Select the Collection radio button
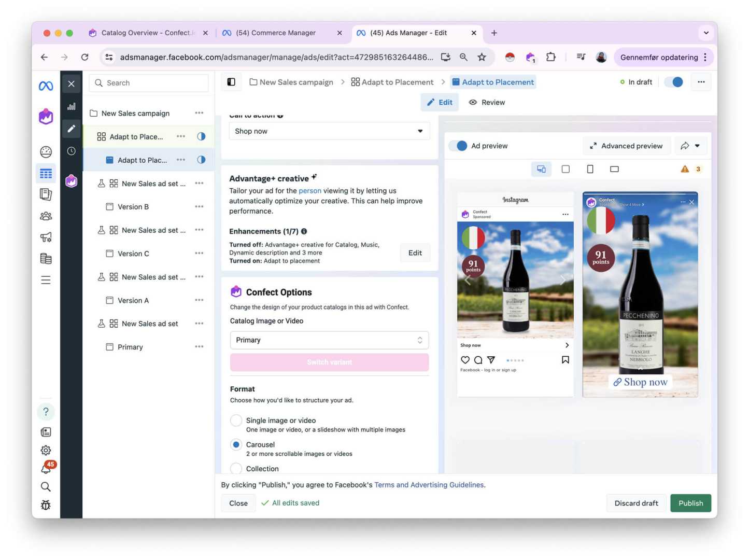 236,469
